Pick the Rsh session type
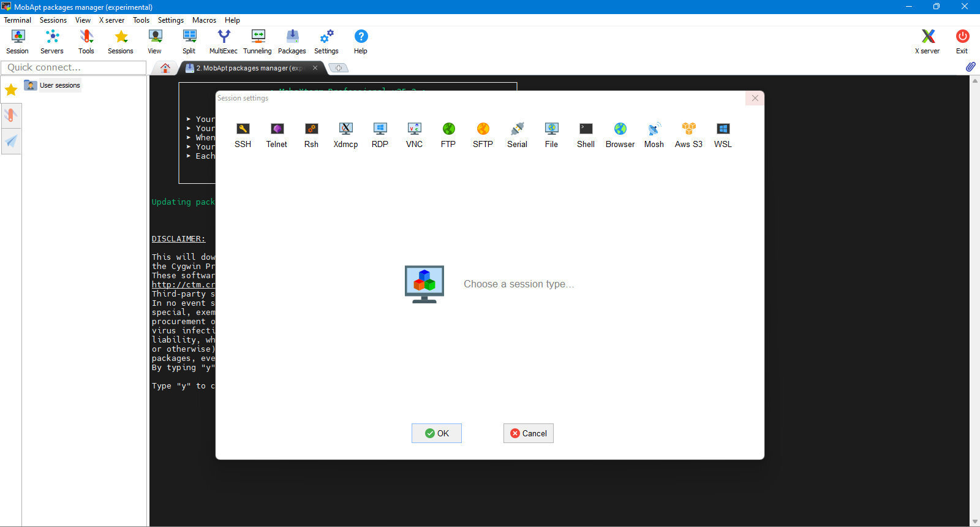Screen dimensions: 980x527 [311, 135]
